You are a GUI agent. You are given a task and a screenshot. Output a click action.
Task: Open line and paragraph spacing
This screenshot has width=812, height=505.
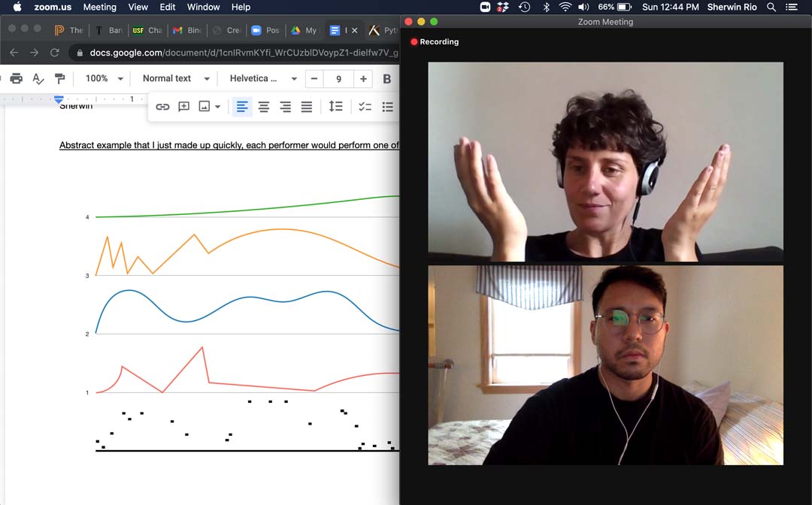(x=335, y=107)
